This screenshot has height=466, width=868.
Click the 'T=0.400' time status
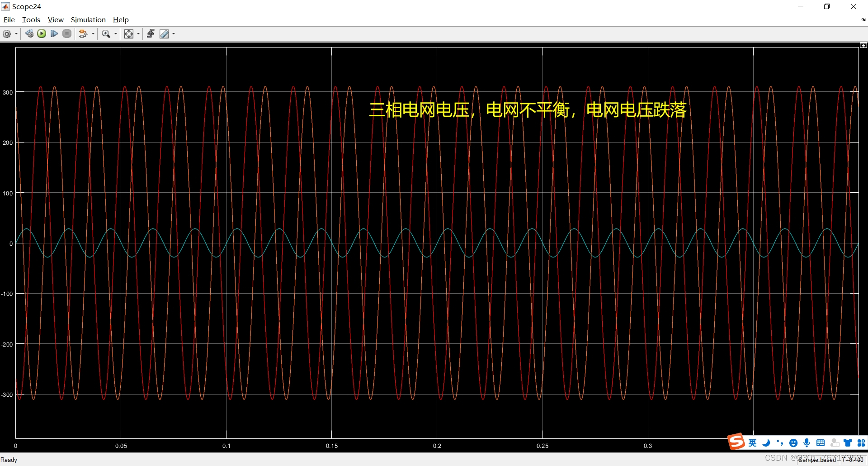coord(853,460)
